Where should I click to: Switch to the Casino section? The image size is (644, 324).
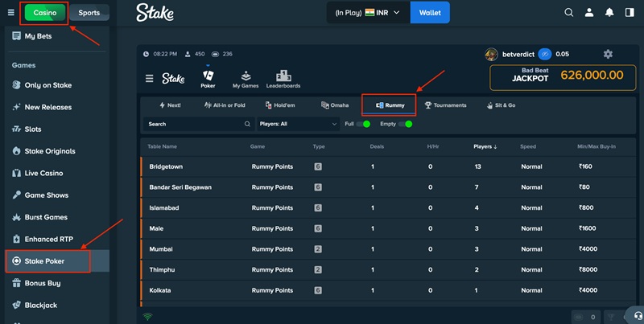(x=45, y=13)
